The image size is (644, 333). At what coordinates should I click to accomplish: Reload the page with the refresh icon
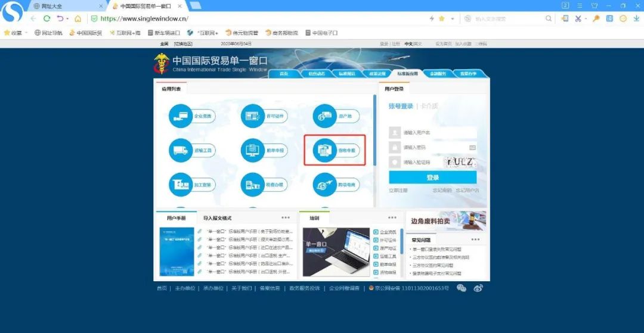[x=47, y=18]
